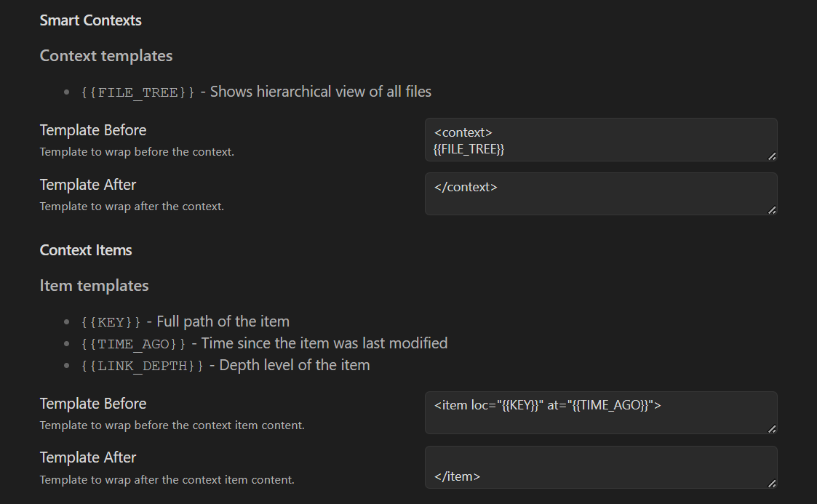This screenshot has height=504, width=817.
Task: Click the Context Items heading
Action: 86,250
